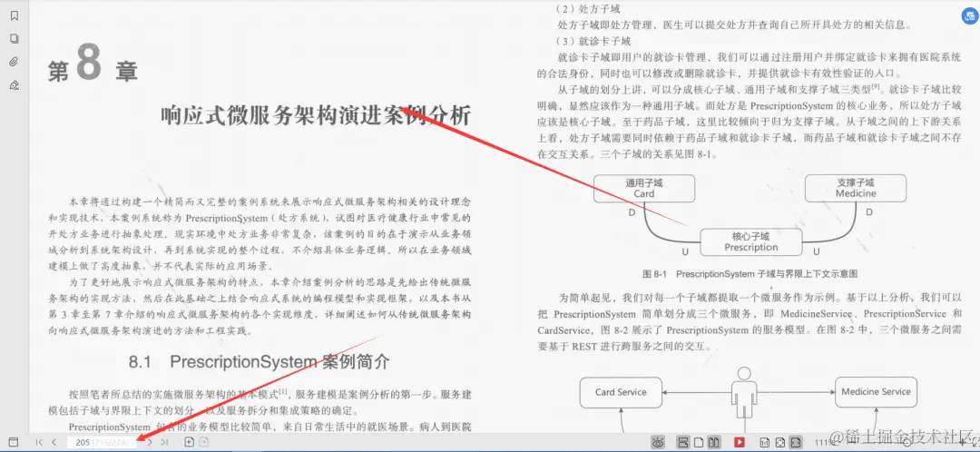Click the top-right blue translate badge
The height and width of the screenshot is (452, 980).
[969, 17]
